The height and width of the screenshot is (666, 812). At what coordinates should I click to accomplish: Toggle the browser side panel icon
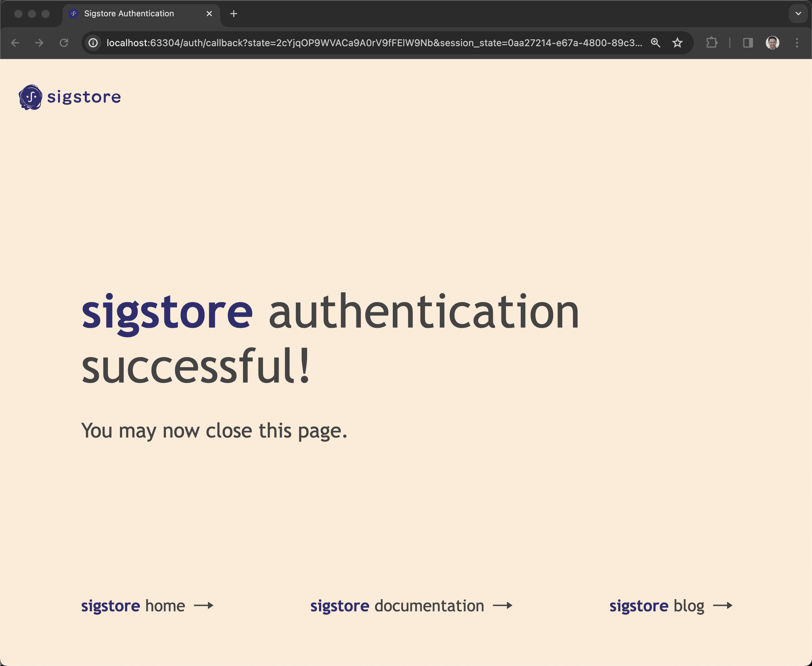747,42
